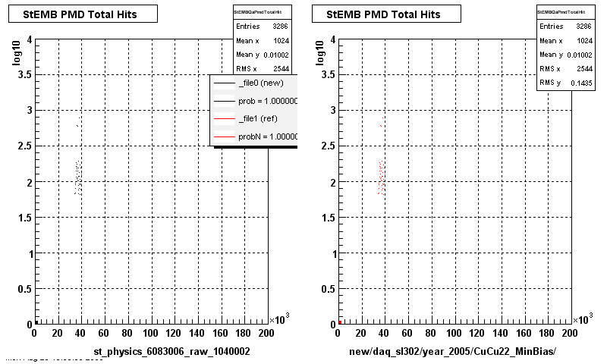The image size is (607, 364).
Task: Click "Mean y 0.01002" in the st_physics plot stats box
Action: [x=263, y=55]
